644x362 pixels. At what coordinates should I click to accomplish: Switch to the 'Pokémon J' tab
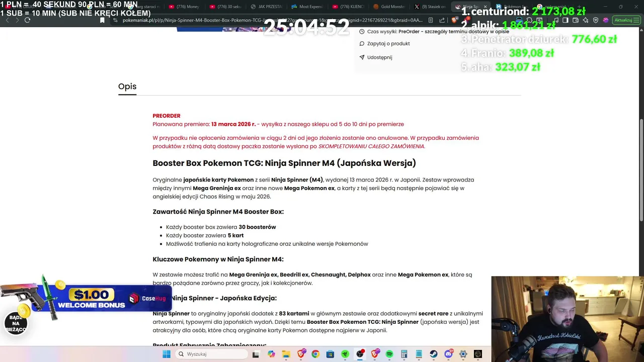(x=512, y=7)
